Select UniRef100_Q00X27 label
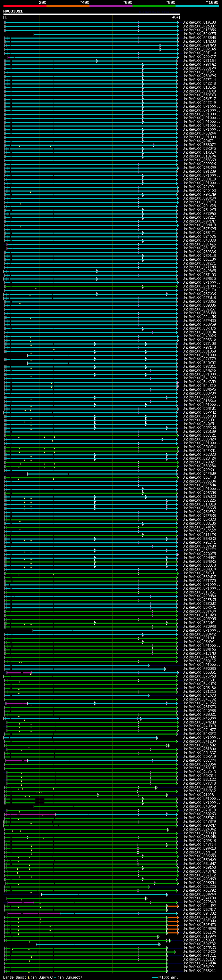Image resolution: width=222 pixels, height=980 pixels. click(x=199, y=57)
